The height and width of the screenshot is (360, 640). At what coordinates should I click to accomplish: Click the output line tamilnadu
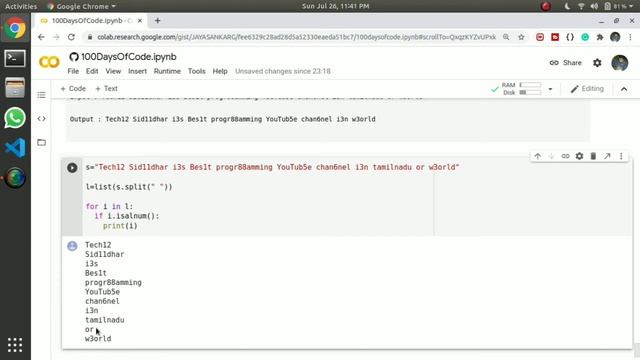tap(104, 320)
